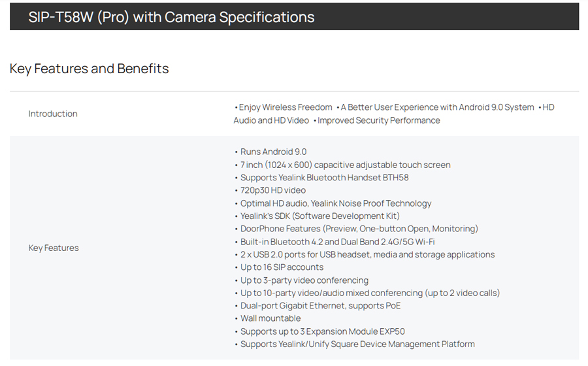Click the Improved Security Performance text

click(x=378, y=120)
